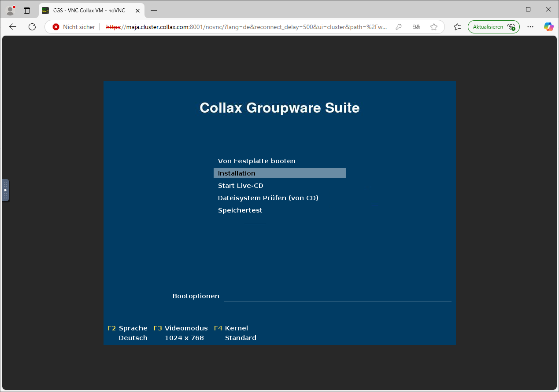Close the CGS VNC tab

tap(138, 11)
